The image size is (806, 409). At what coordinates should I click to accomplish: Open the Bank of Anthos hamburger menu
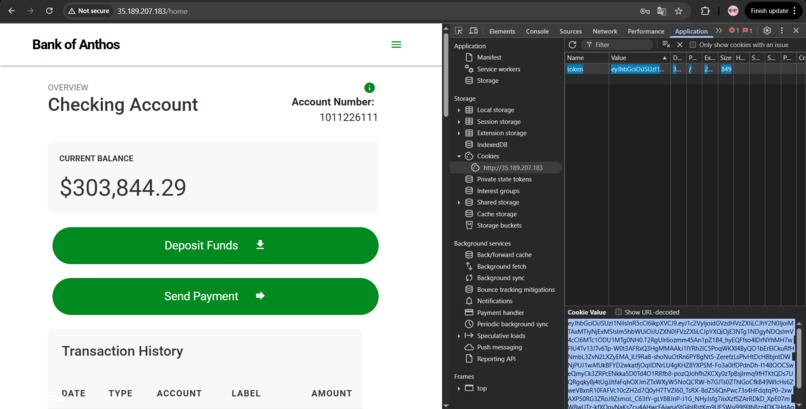tap(396, 45)
